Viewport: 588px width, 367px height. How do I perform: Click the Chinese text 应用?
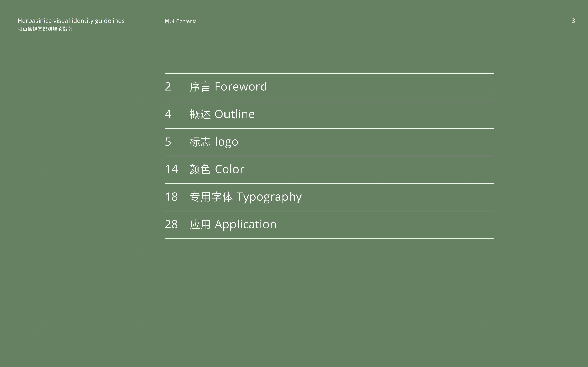tap(200, 225)
